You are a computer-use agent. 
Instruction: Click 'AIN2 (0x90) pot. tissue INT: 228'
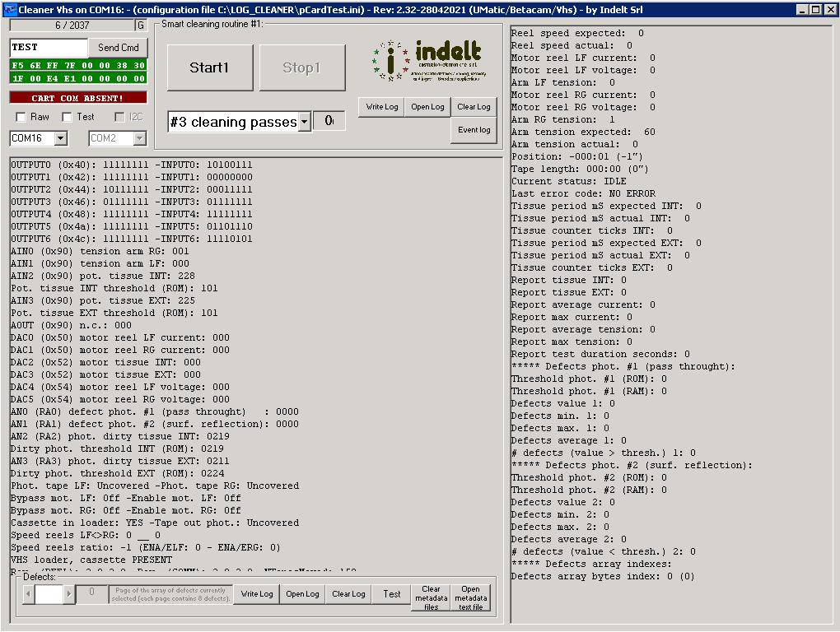103,276
